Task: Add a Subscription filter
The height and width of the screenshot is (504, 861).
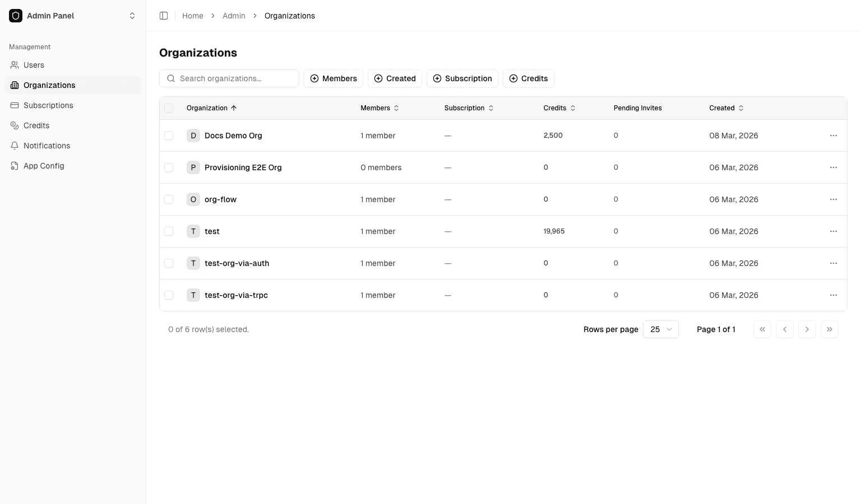Action: pyautogui.click(x=462, y=78)
